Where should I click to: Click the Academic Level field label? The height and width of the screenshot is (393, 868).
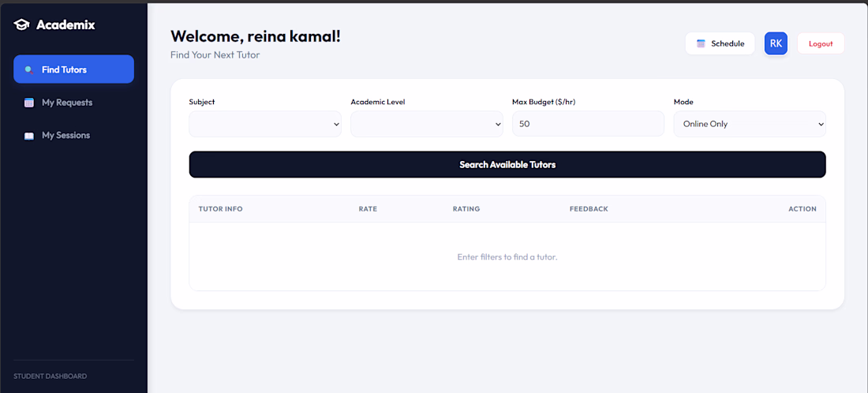(x=378, y=102)
